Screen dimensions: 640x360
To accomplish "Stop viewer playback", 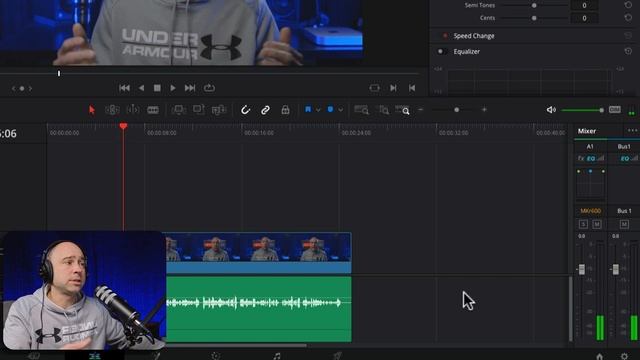I will 157,88.
